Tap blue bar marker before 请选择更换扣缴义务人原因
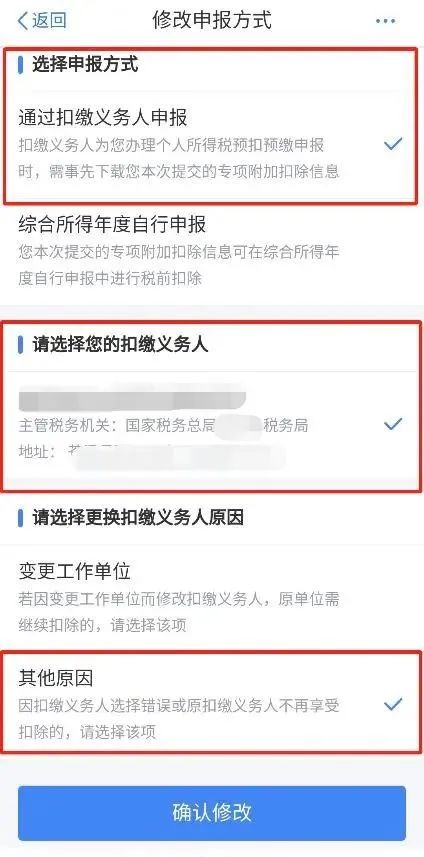The height and width of the screenshot is (857, 424). [20, 517]
